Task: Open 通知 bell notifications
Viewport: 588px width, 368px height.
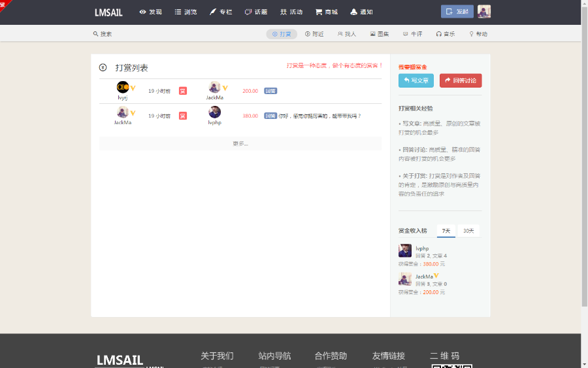Action: click(x=361, y=12)
